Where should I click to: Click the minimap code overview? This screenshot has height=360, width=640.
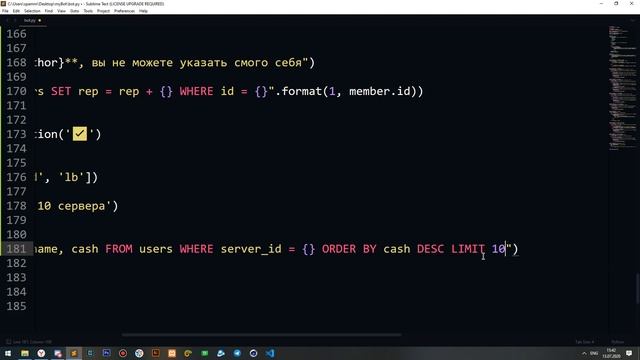click(x=622, y=88)
